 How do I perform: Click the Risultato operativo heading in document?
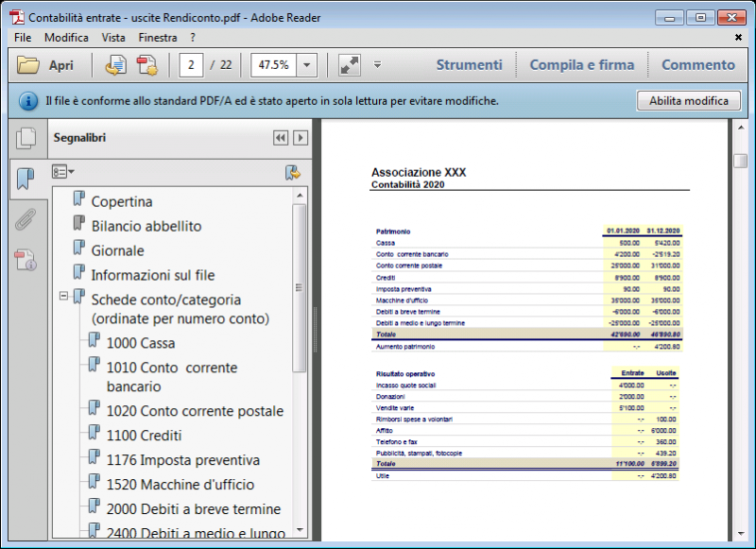pos(405,374)
